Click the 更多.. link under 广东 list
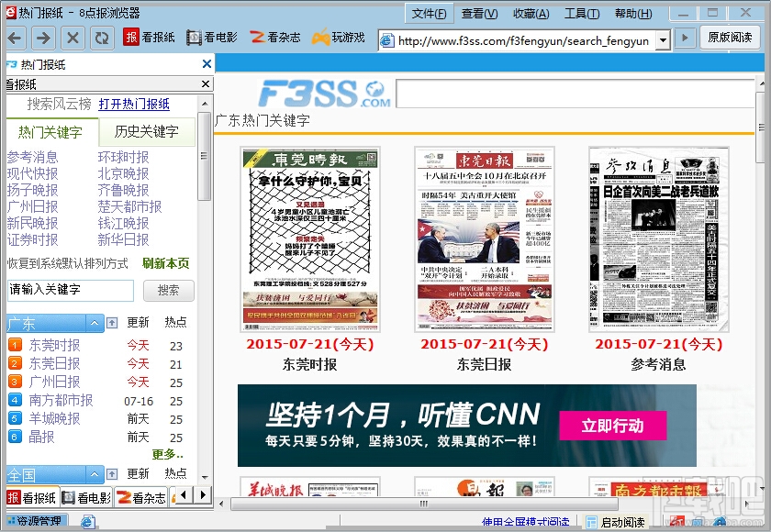 pos(167,454)
